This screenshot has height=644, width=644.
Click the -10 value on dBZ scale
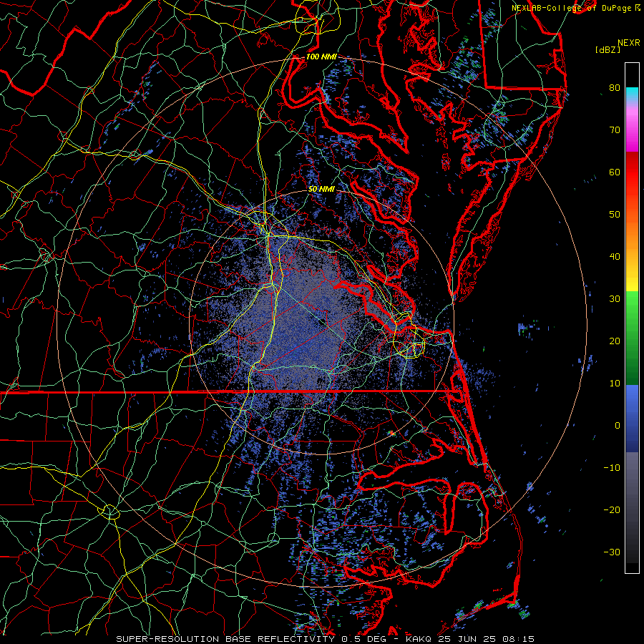pos(612,468)
